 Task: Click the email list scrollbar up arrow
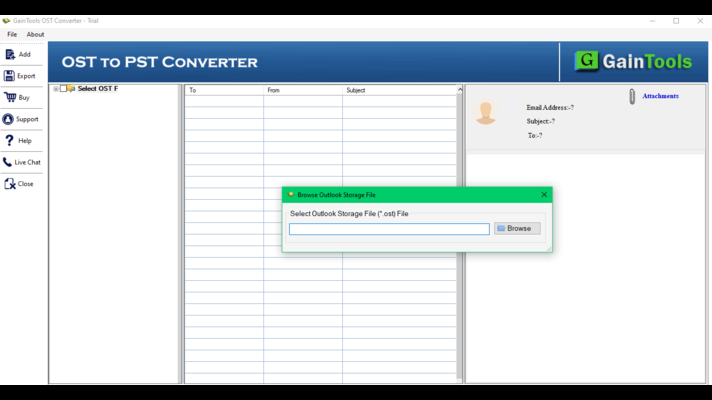[x=460, y=90]
